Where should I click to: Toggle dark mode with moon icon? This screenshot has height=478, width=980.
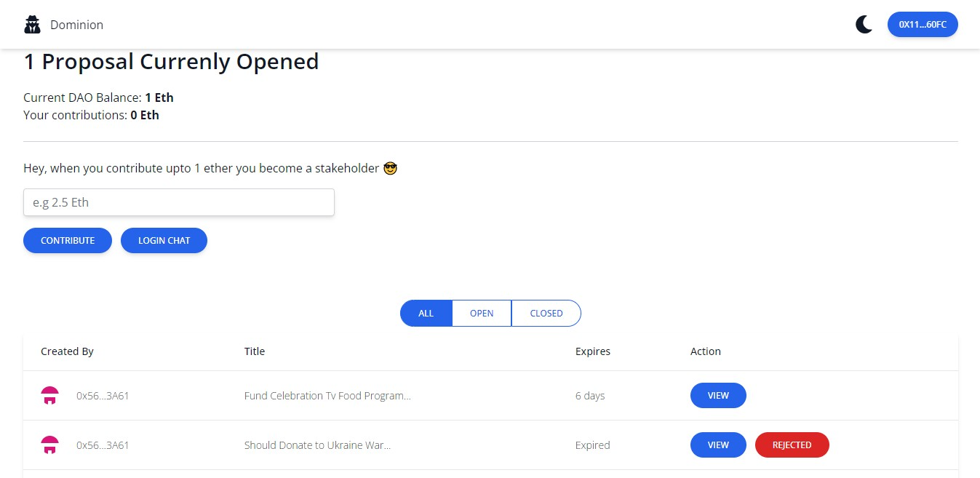pyautogui.click(x=864, y=25)
